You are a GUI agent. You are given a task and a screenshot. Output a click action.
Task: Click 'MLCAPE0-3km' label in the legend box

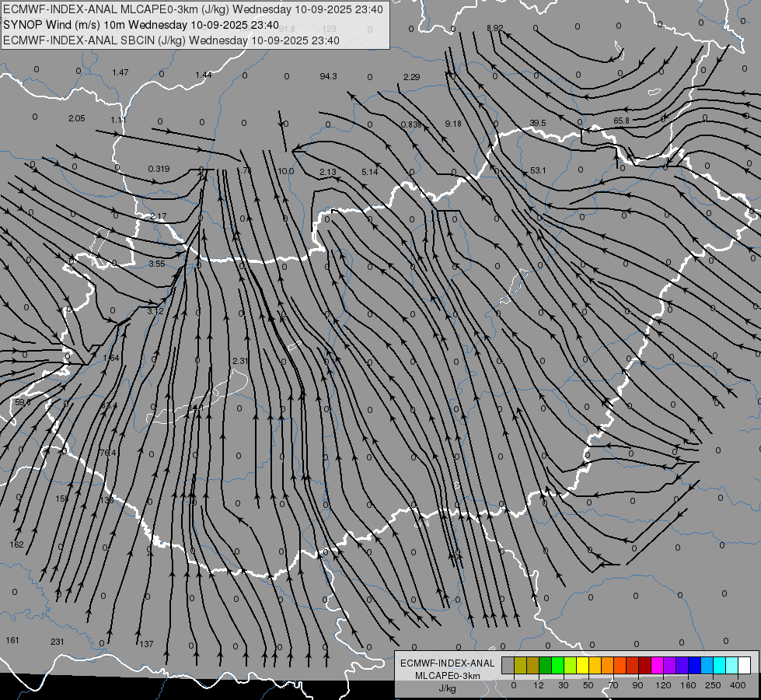click(448, 676)
